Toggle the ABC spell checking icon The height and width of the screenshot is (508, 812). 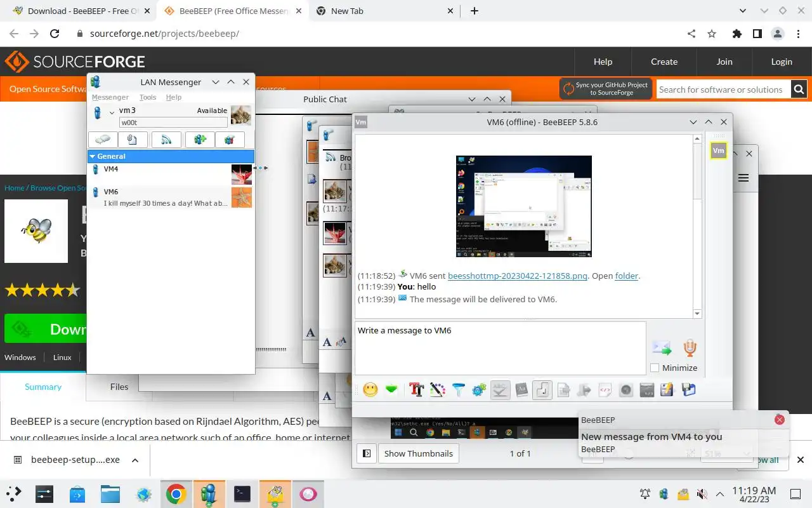pyautogui.click(x=500, y=390)
